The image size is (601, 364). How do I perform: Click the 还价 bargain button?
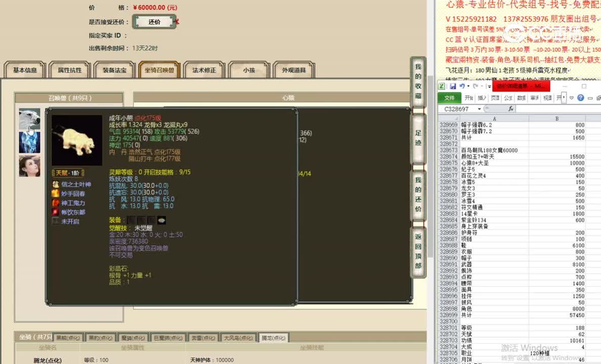point(154,22)
